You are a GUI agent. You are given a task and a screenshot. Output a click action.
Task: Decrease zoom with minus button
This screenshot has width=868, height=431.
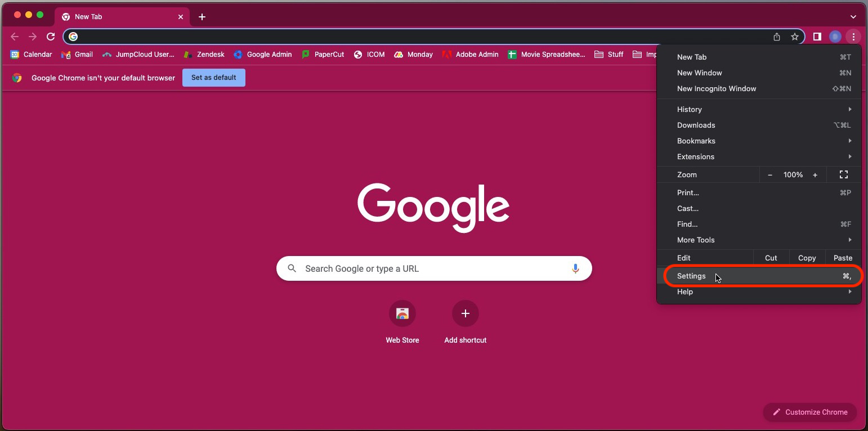click(x=770, y=175)
